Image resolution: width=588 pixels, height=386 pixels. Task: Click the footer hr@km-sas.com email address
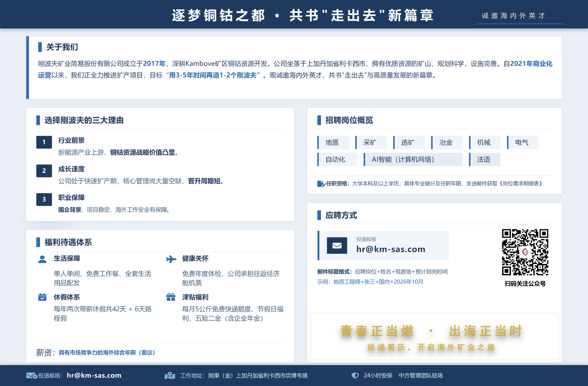pyautogui.click(x=94, y=375)
